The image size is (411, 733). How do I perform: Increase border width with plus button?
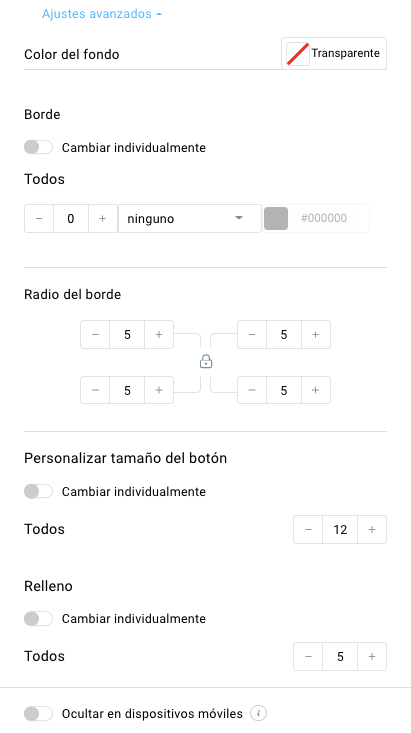tap(102, 218)
